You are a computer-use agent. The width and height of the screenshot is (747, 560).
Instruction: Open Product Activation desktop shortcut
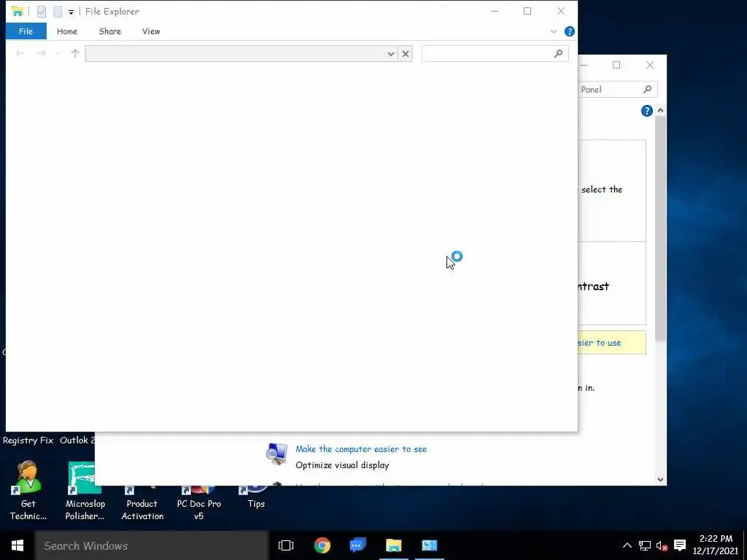142,503
